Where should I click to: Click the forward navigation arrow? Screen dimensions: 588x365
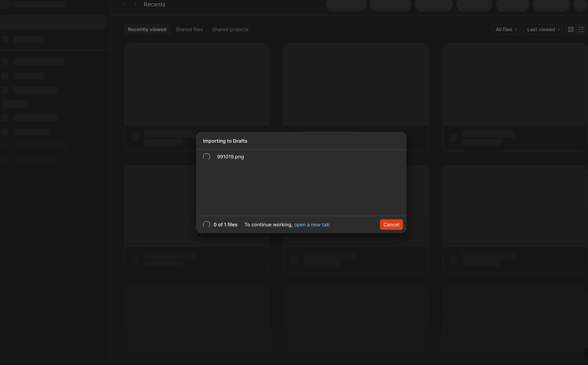(x=135, y=4)
